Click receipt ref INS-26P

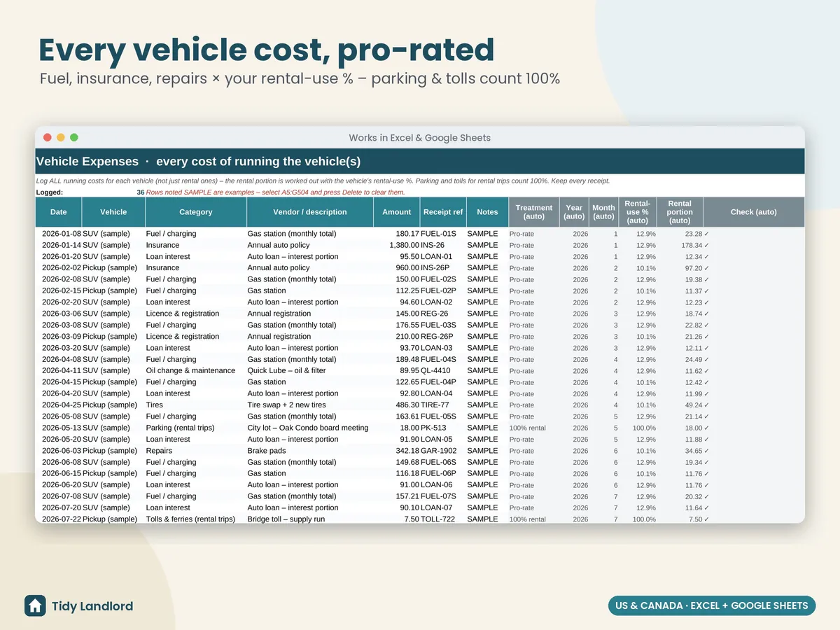(435, 268)
